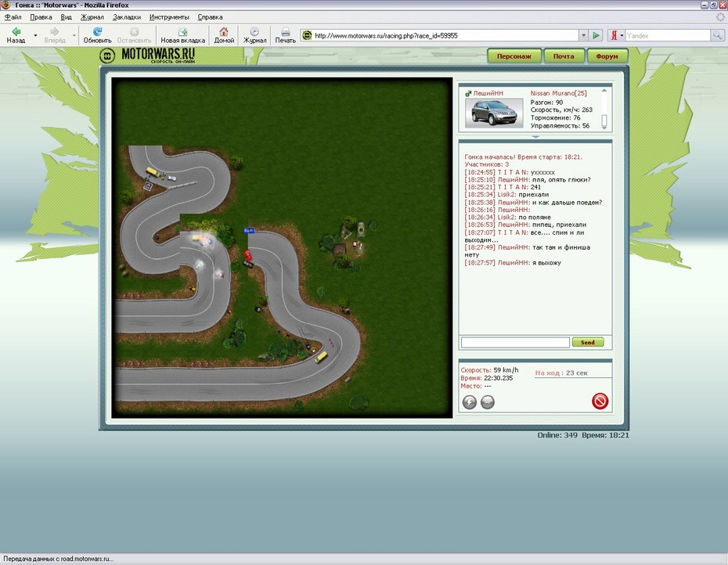Click 'Online: 349' text

click(557, 435)
